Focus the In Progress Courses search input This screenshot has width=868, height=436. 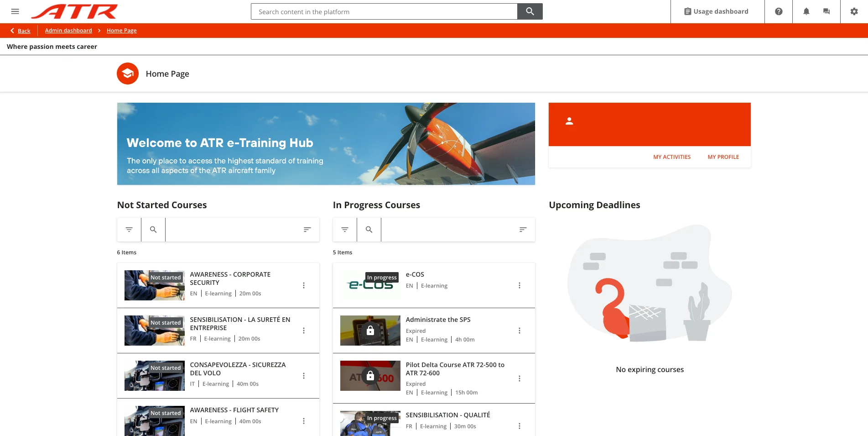(x=446, y=230)
